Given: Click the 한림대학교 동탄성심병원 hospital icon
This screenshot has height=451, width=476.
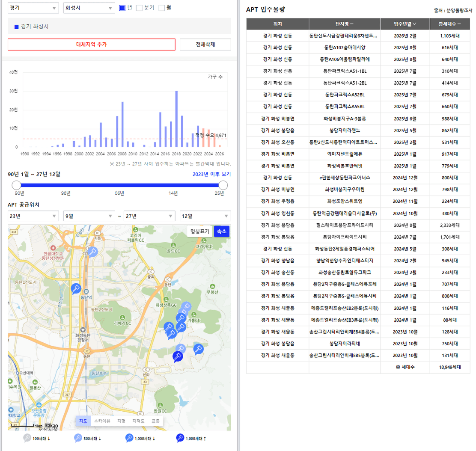Looking at the screenshot, I should [53, 248].
